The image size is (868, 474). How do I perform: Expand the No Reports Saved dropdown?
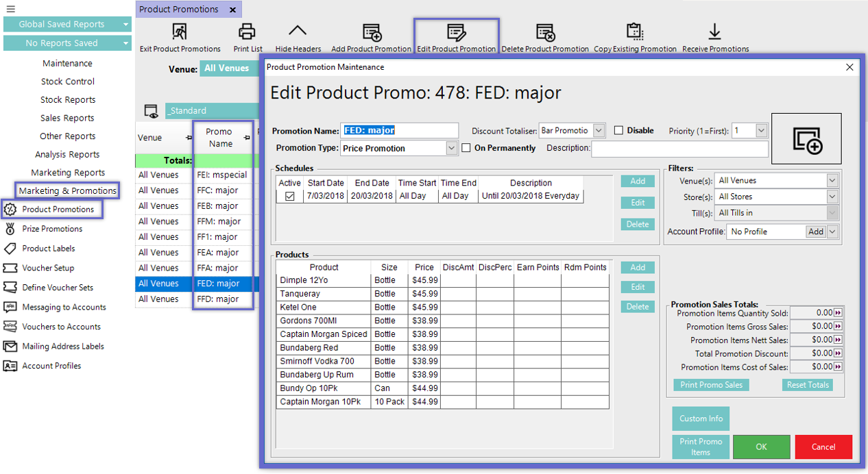(126, 43)
